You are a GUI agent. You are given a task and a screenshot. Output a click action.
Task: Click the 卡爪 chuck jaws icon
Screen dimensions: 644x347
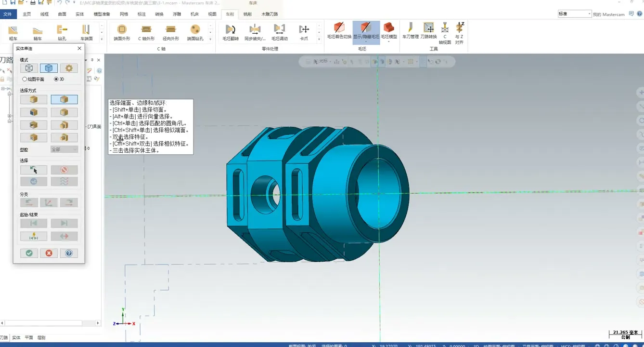[x=304, y=32]
